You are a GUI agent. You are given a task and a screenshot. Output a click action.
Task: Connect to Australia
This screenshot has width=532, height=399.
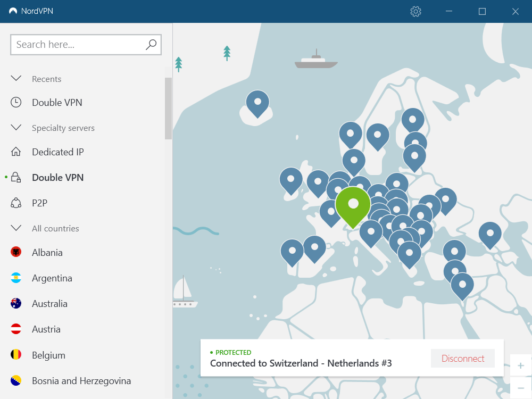tap(49, 304)
